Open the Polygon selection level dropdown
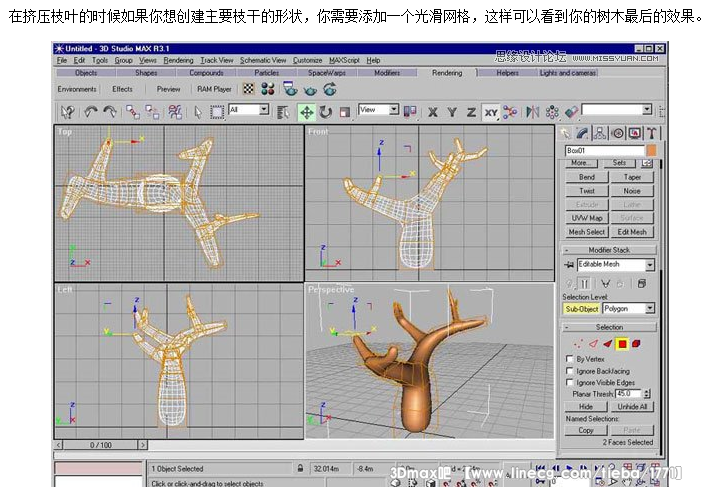 650,309
